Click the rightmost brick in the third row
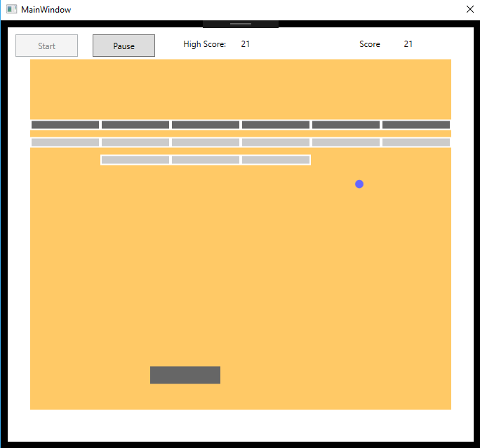480x448 pixels. [276, 160]
